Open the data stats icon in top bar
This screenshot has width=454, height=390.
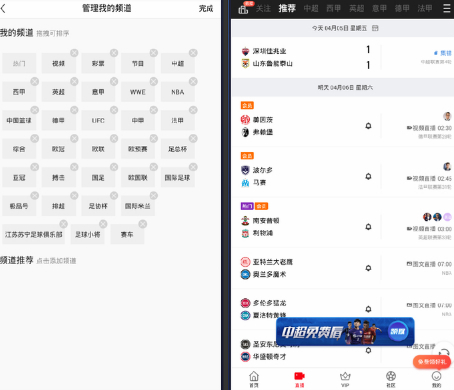(x=243, y=9)
